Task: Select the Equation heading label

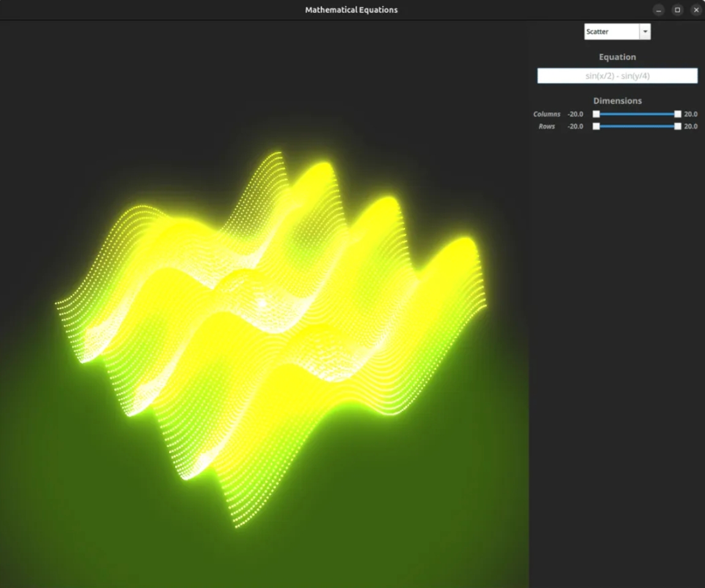Action: [617, 57]
